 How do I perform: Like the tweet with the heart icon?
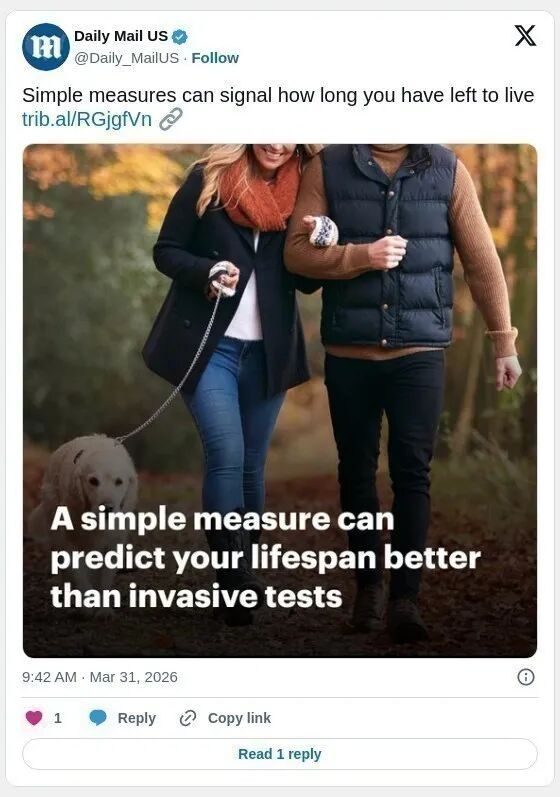pos(34,718)
